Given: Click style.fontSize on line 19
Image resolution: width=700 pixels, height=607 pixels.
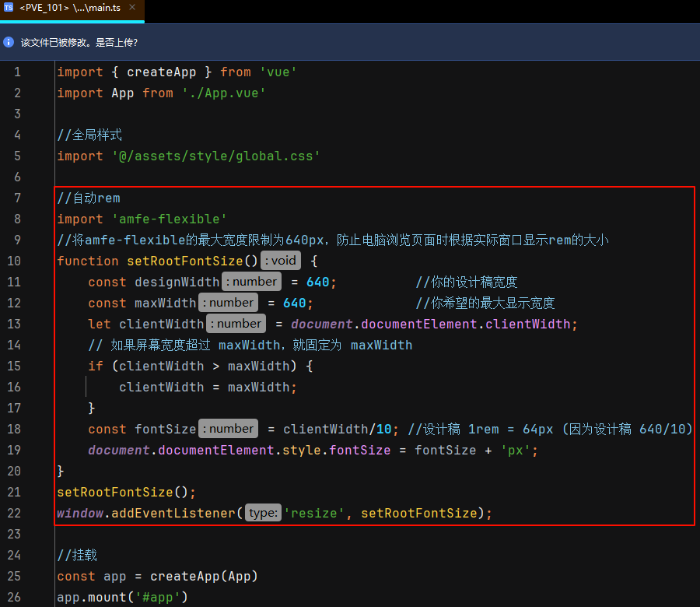Looking at the screenshot, I should pos(336,450).
